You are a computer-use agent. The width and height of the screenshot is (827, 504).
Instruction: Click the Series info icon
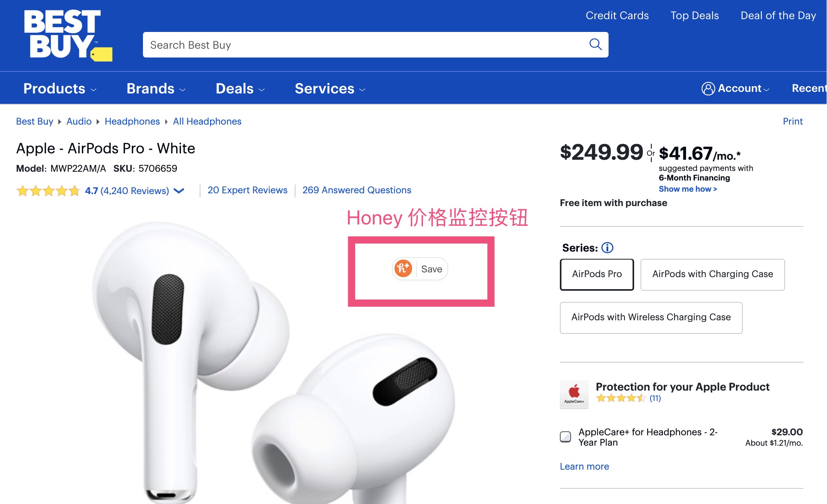[607, 248]
